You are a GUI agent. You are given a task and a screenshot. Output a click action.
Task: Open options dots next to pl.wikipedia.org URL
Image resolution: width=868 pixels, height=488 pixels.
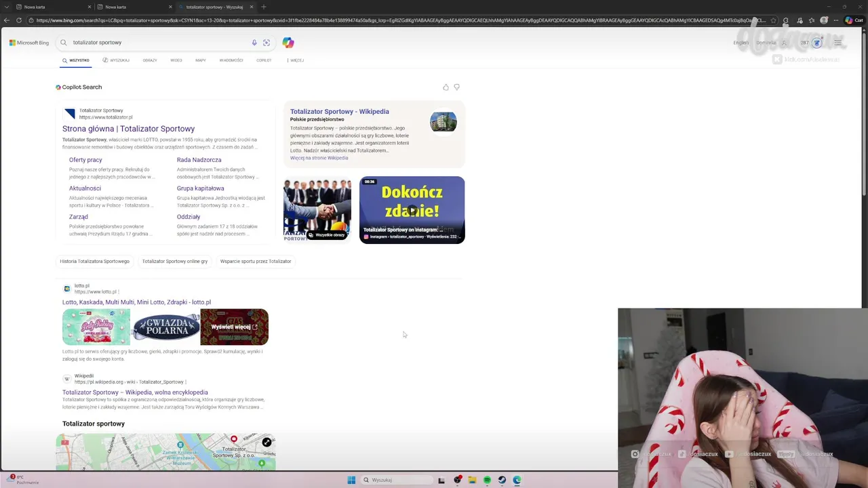pyautogui.click(x=185, y=382)
